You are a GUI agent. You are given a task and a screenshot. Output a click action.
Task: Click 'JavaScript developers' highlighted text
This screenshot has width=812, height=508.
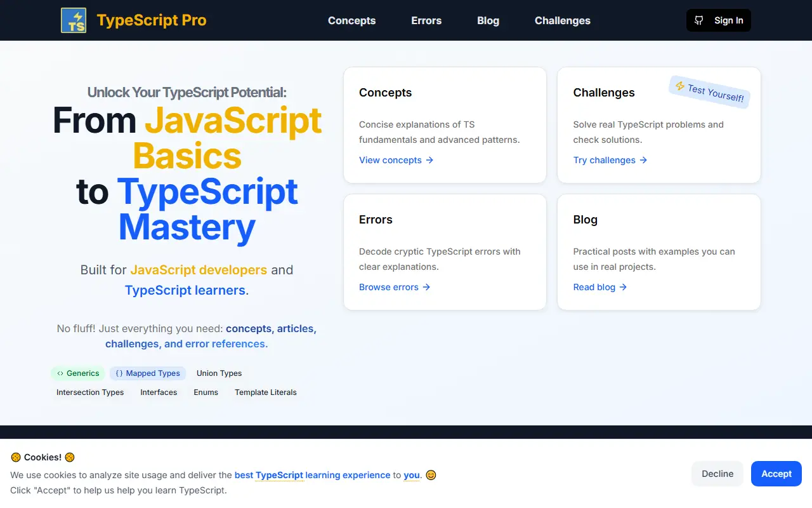tap(199, 270)
